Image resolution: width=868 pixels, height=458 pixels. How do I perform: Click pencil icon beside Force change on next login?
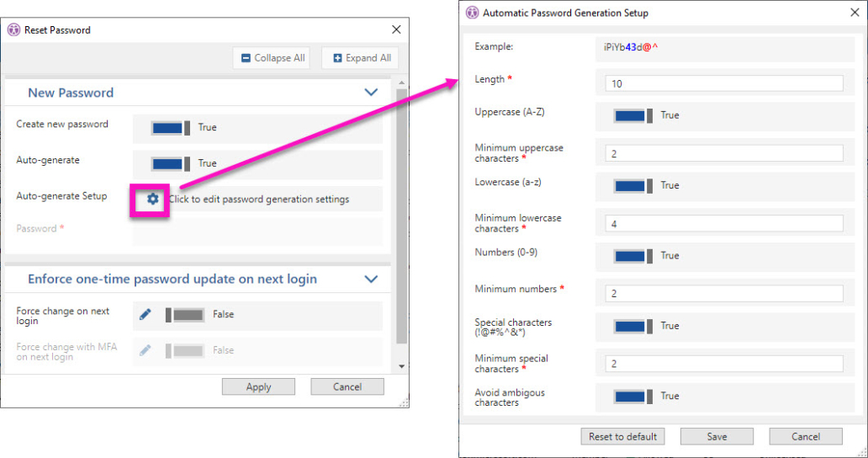(x=145, y=315)
